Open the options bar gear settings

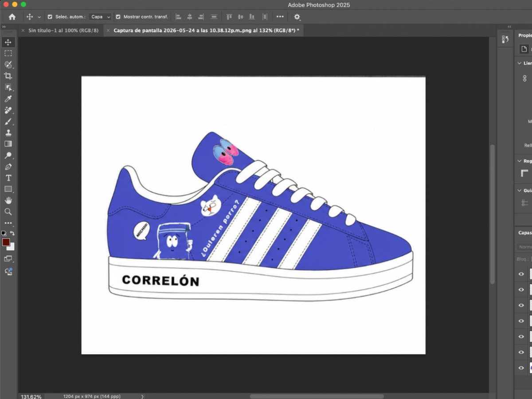pyautogui.click(x=297, y=17)
